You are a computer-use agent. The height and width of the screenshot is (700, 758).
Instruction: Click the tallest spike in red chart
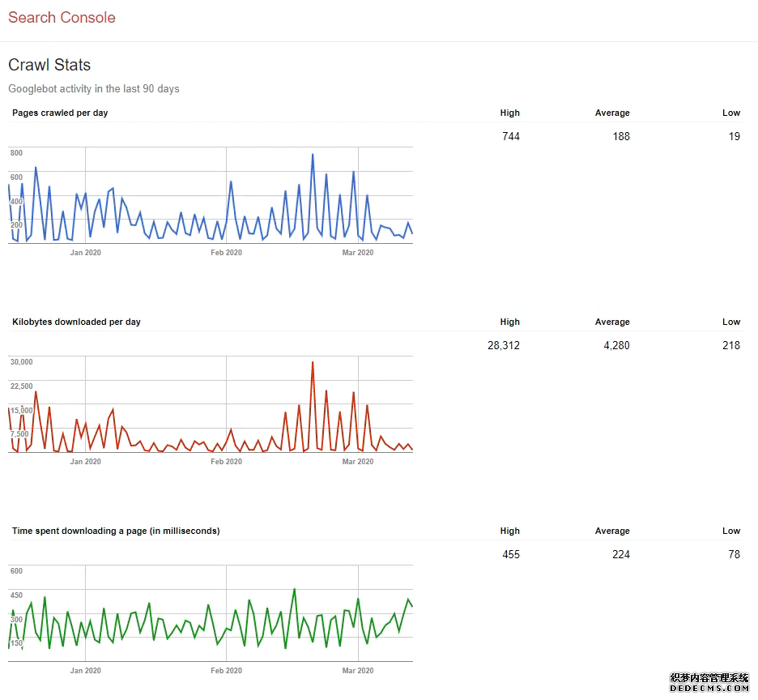[313, 364]
